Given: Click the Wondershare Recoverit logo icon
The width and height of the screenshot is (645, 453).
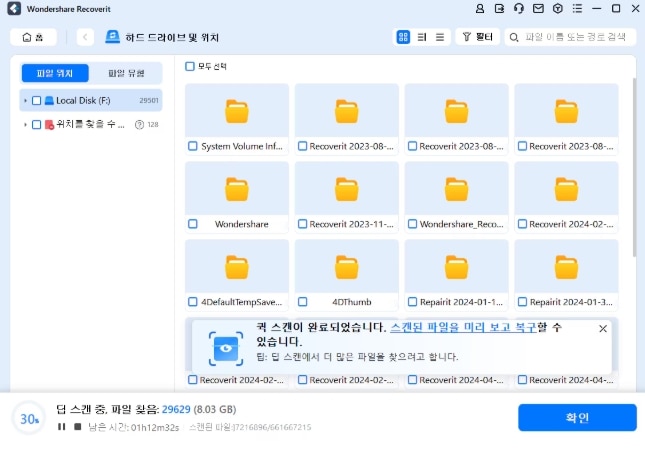Looking at the screenshot, I should (x=14, y=9).
